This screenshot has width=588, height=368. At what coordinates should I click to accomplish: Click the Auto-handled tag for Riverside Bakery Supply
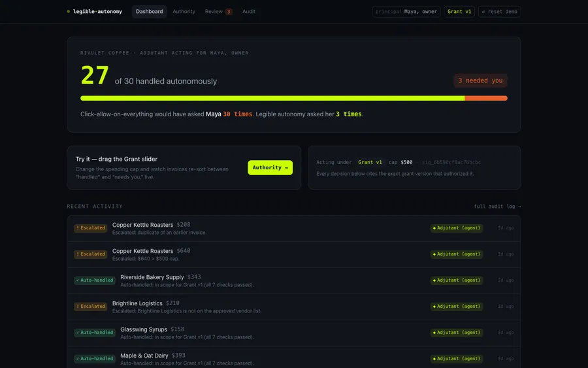pyautogui.click(x=95, y=280)
